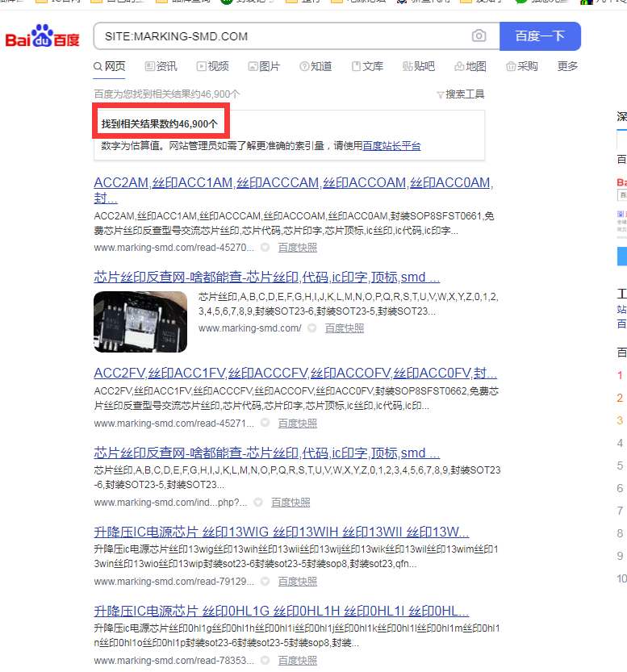This screenshot has width=627, height=672.
Task: Click the 百度为您找到相关结果约46,900个 text
Action: click(167, 94)
